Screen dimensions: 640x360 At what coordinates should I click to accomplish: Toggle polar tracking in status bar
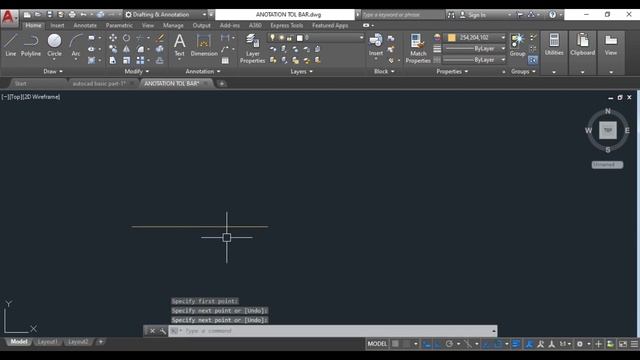(x=449, y=344)
